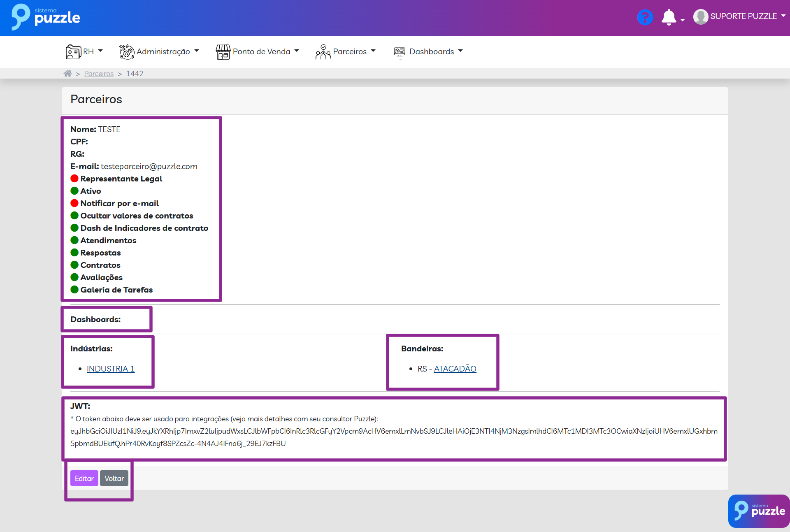Expand the RH menu
Viewport: 790px width, 532px height.
click(x=84, y=52)
